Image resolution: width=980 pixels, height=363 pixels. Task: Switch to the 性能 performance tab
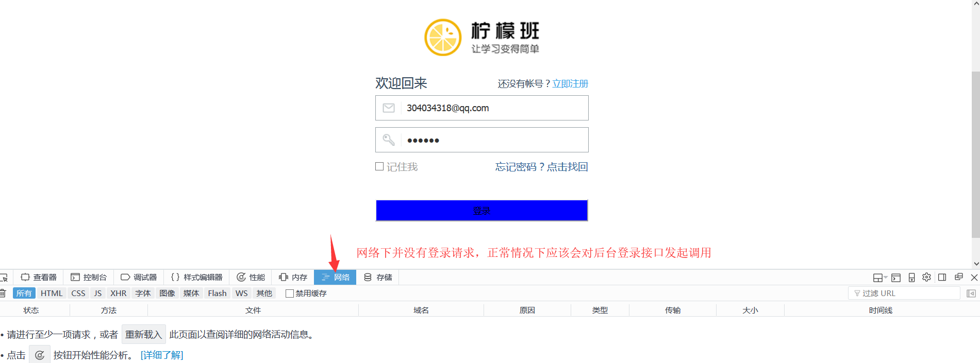pyautogui.click(x=251, y=277)
